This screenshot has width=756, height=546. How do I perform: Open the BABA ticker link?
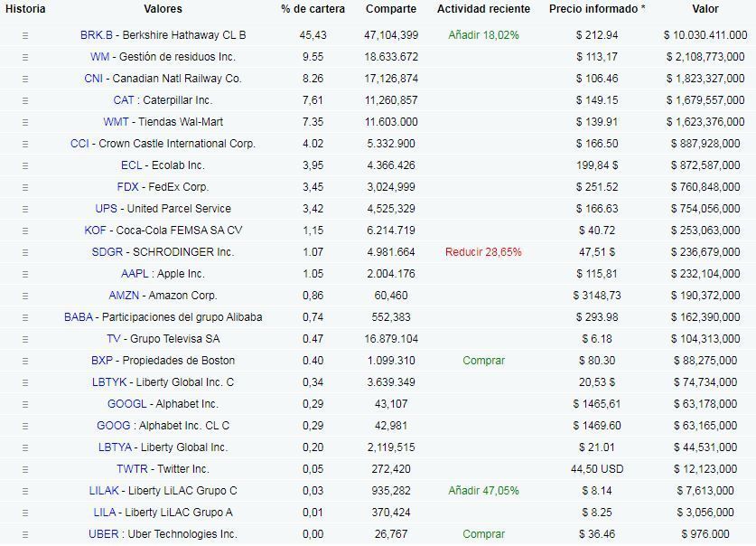point(79,317)
